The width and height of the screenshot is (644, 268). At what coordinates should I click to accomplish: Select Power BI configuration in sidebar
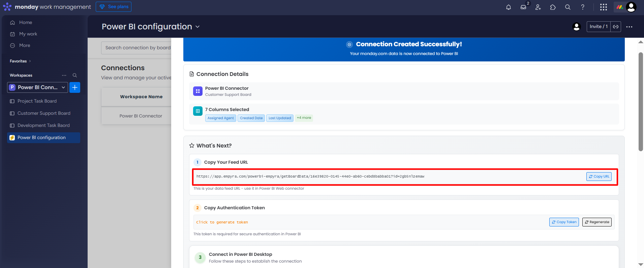click(44, 138)
